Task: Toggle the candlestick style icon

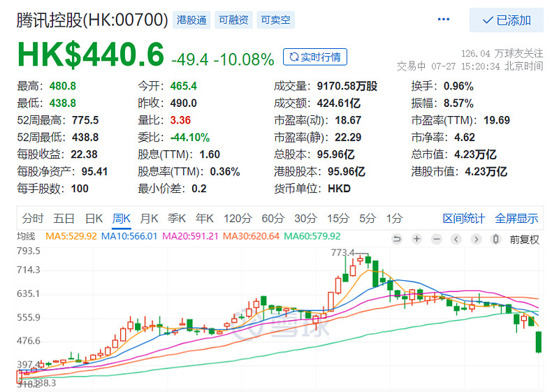Action: pos(496,239)
